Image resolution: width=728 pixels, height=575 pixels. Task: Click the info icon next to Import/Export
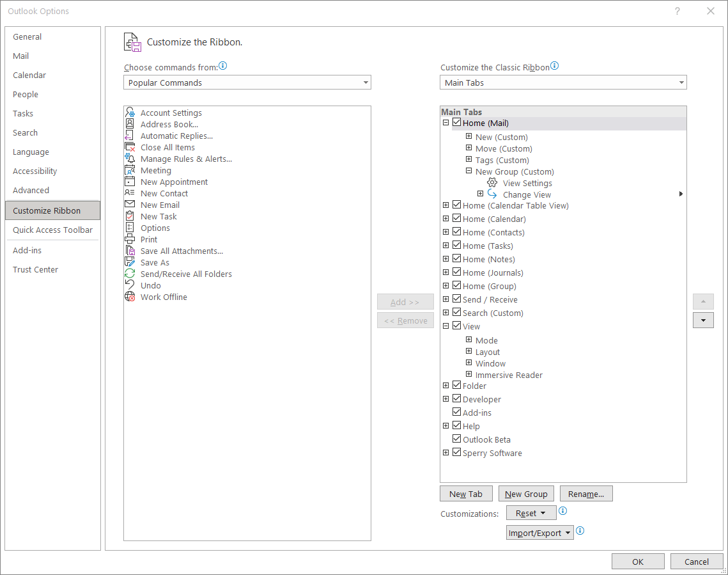point(580,531)
